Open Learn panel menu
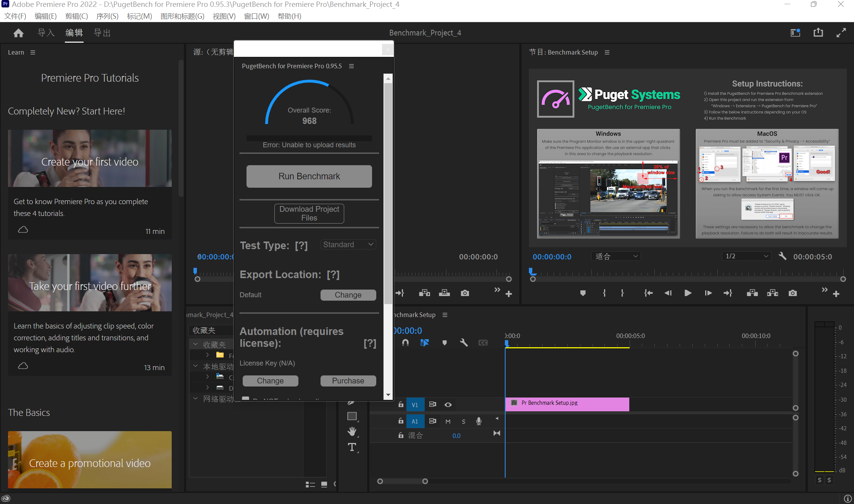Screen dimensions: 854x504 tap(33, 52)
